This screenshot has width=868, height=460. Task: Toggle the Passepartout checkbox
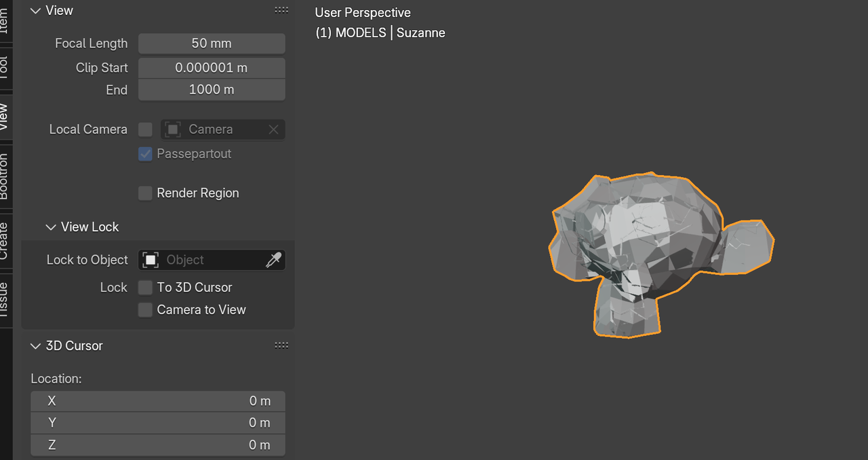point(145,154)
